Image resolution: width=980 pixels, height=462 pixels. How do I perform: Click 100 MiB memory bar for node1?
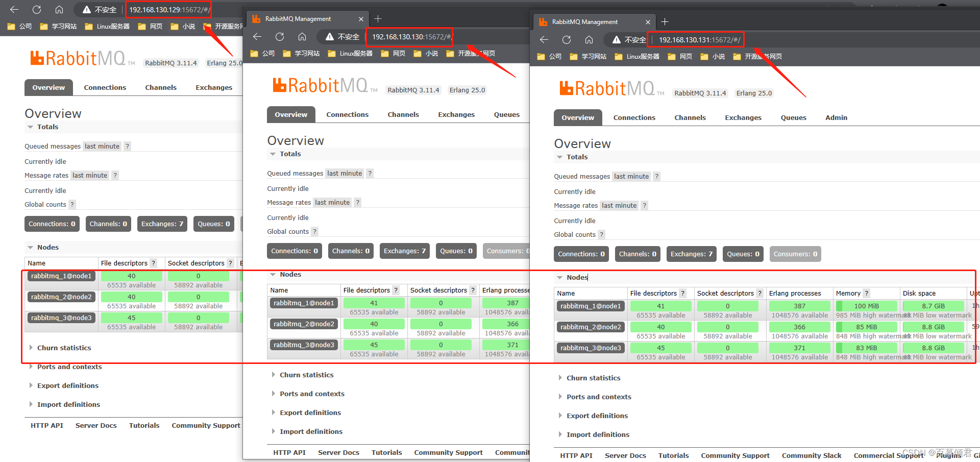click(866, 306)
